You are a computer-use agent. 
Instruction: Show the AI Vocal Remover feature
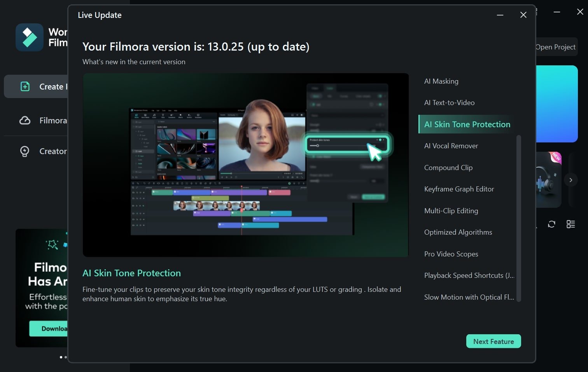pos(451,146)
